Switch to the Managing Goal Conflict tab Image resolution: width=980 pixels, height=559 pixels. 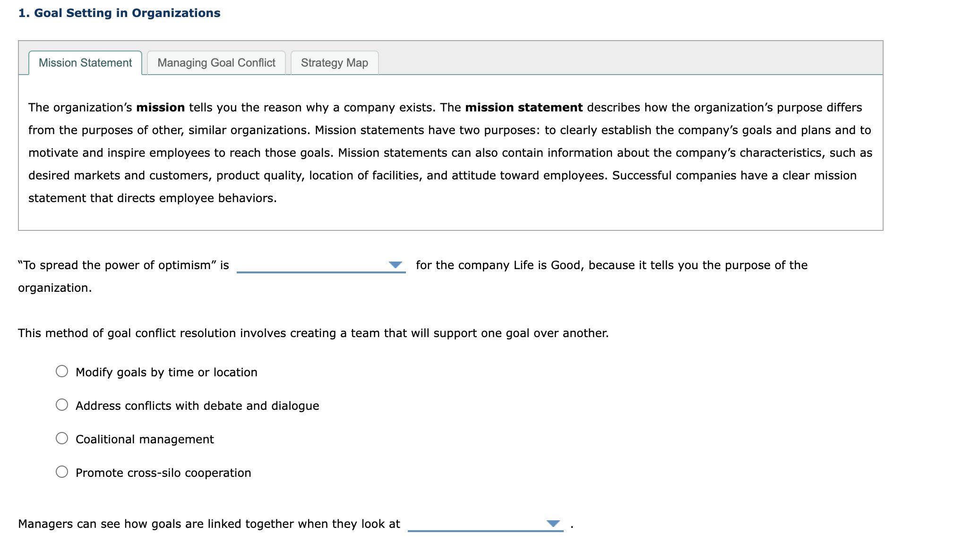tap(216, 62)
